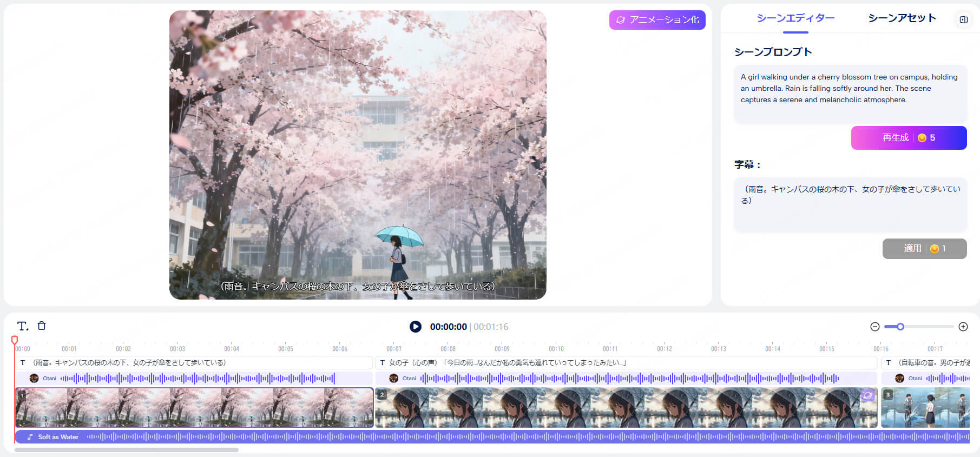Screen dimensions: 980x457
Task: Collapse the side panel icon
Action: click(964, 19)
